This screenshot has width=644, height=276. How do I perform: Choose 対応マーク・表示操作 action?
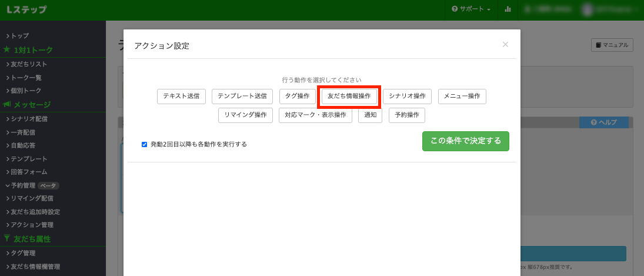(315, 115)
